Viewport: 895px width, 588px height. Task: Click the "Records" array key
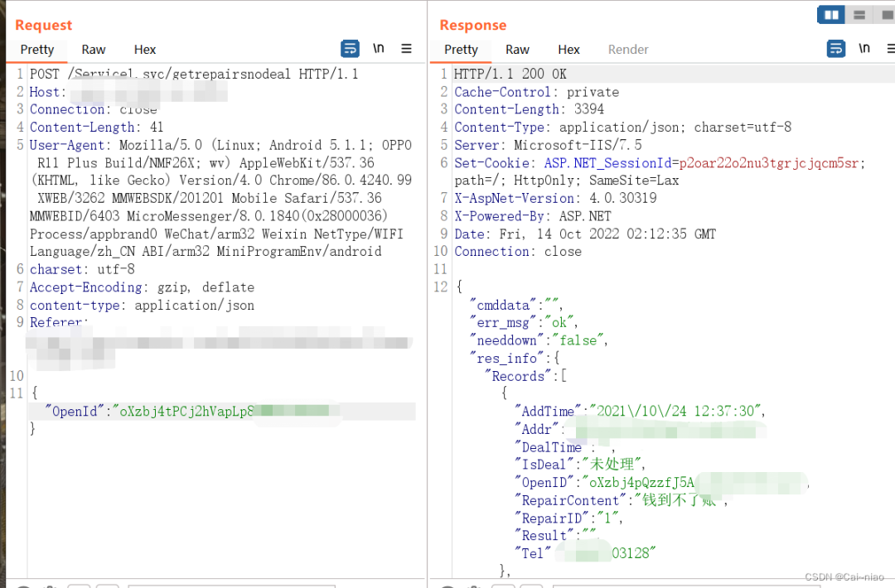pyautogui.click(x=518, y=376)
